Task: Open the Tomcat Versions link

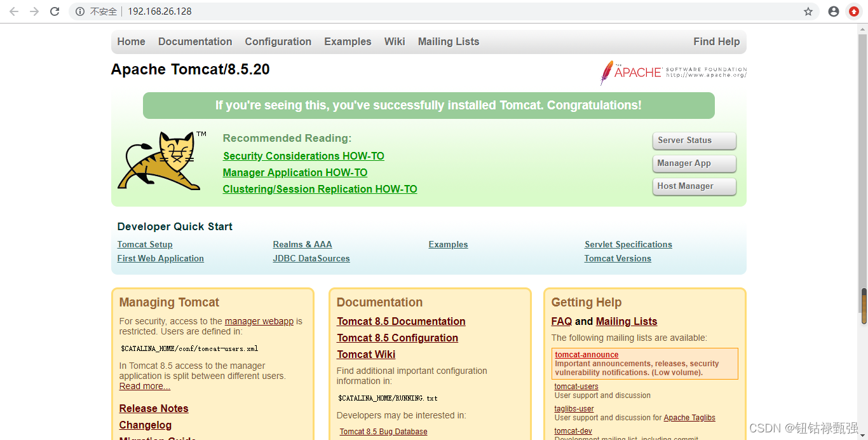Action: tap(618, 258)
